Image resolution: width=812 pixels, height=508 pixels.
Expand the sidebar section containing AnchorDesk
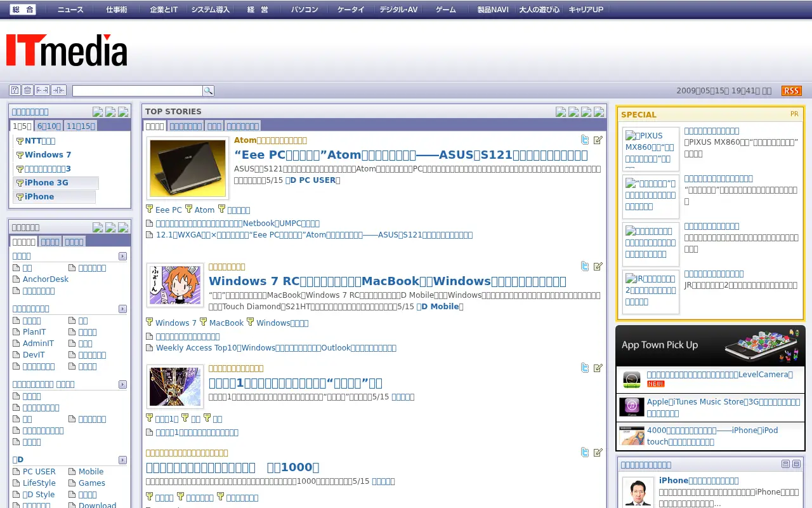(x=122, y=256)
